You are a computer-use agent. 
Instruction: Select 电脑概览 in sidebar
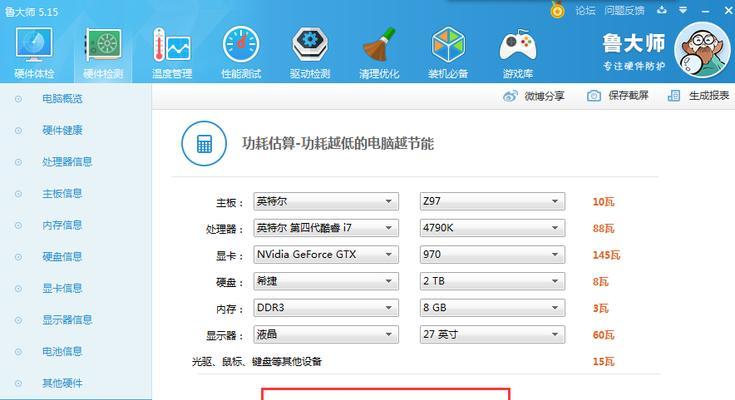coord(62,98)
